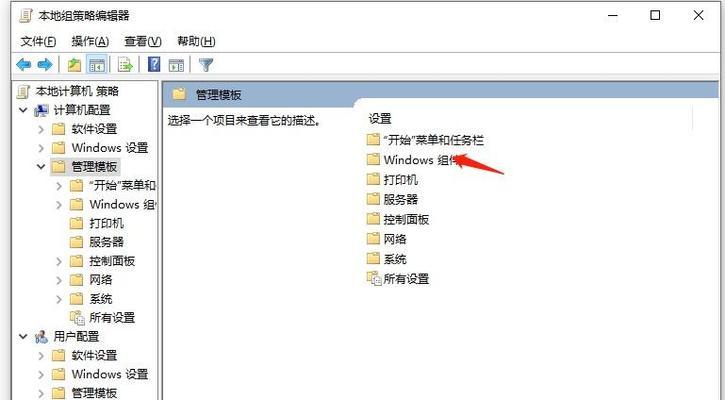Click the Filter funnel toolbar icon

pos(206,65)
